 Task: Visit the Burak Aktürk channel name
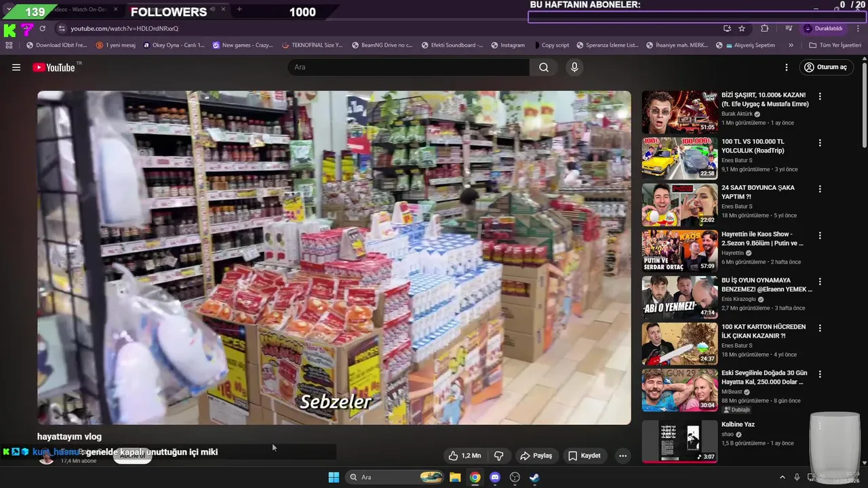(x=737, y=114)
